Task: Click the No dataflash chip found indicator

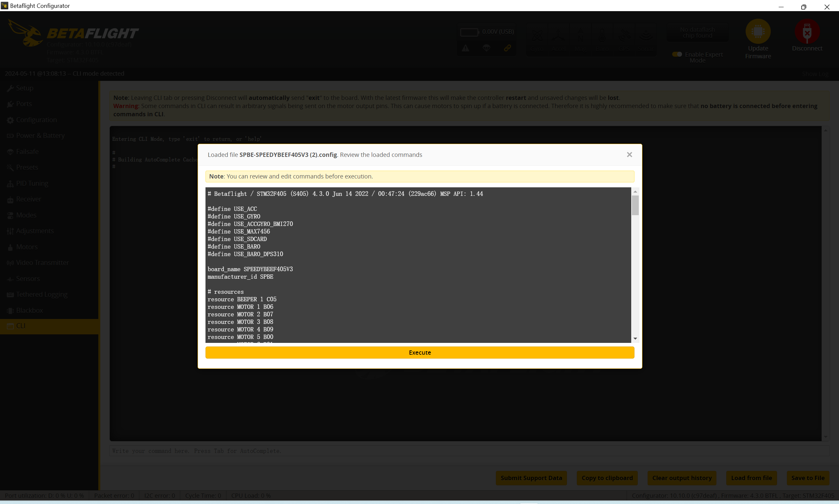Action: [698, 33]
